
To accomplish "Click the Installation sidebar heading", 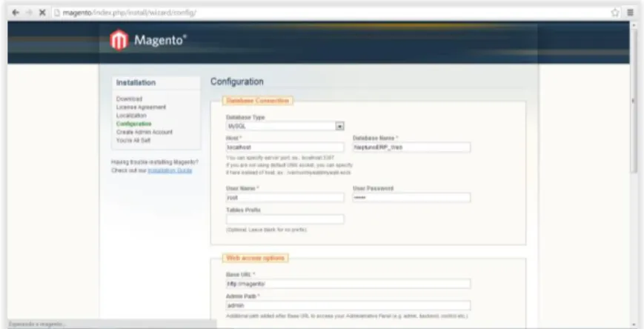I will (x=136, y=82).
